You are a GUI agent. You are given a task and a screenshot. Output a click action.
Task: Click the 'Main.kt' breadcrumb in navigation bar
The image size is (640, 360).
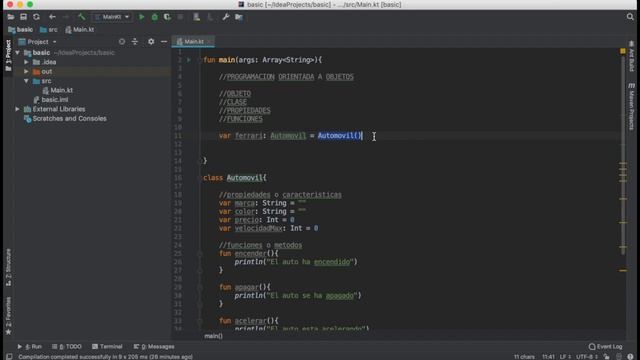(80, 29)
